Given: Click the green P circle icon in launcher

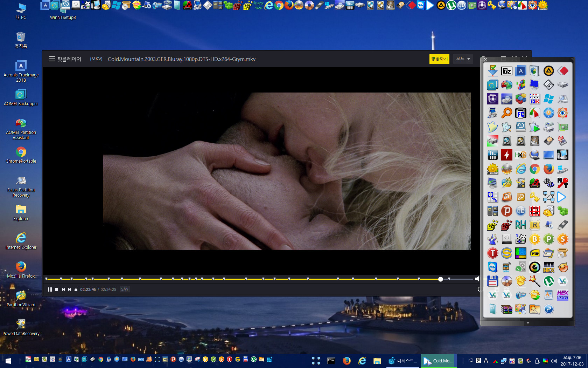Looking at the screenshot, I should pyautogui.click(x=548, y=239).
